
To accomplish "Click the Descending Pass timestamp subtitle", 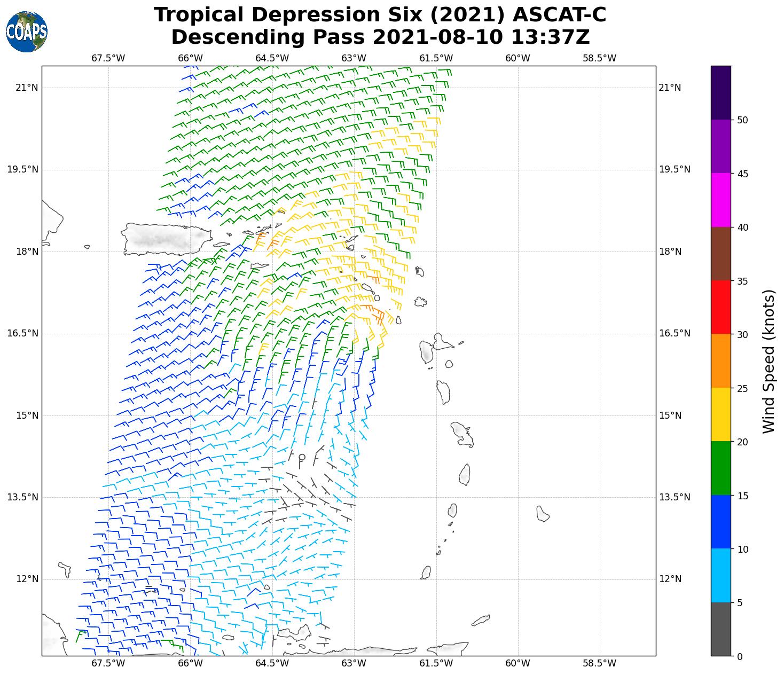I will tap(380, 37).
